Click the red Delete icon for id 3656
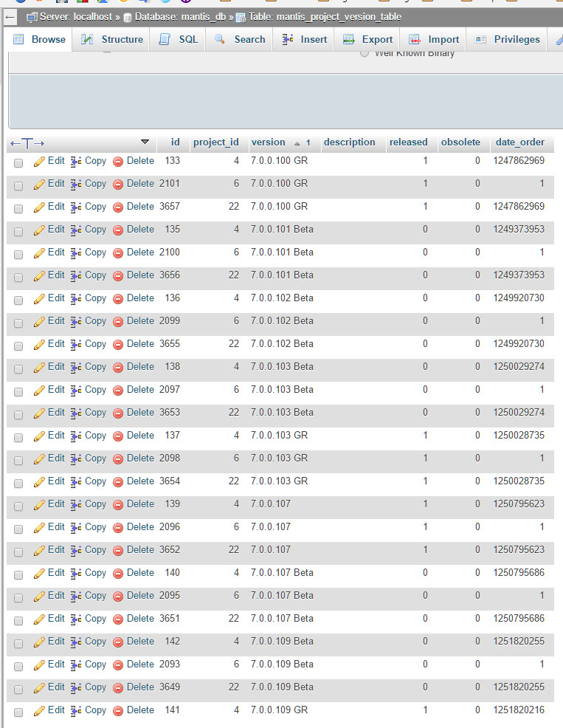The width and height of the screenshot is (563, 728). [x=118, y=276]
